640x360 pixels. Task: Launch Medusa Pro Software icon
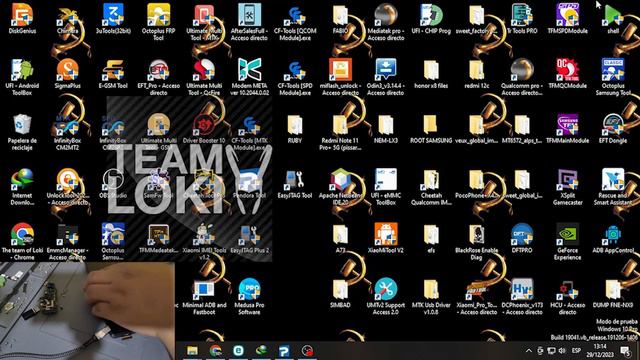coord(249,289)
